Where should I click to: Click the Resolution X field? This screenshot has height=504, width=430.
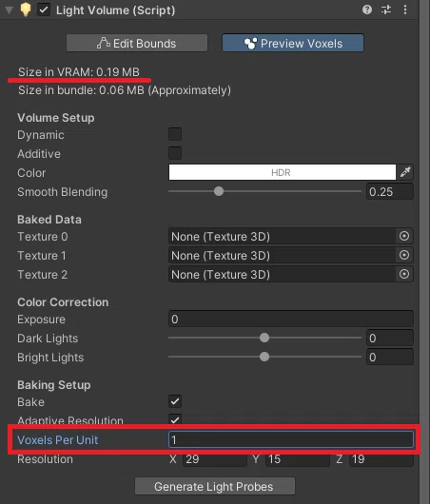pos(214,459)
